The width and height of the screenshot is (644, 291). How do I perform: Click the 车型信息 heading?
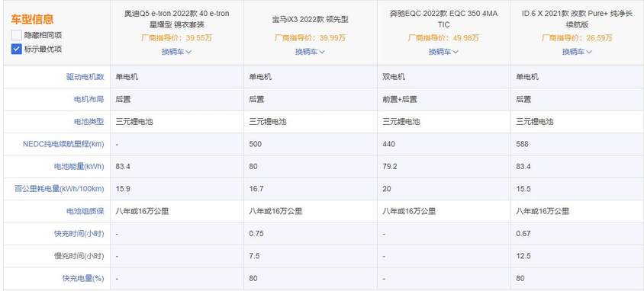(33, 19)
